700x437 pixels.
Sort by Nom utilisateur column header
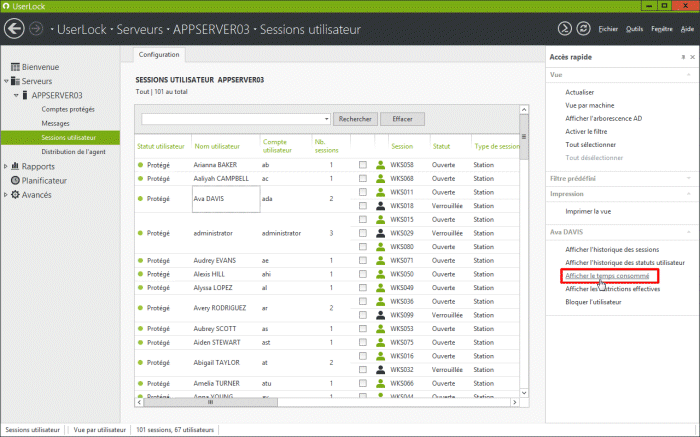(x=217, y=146)
